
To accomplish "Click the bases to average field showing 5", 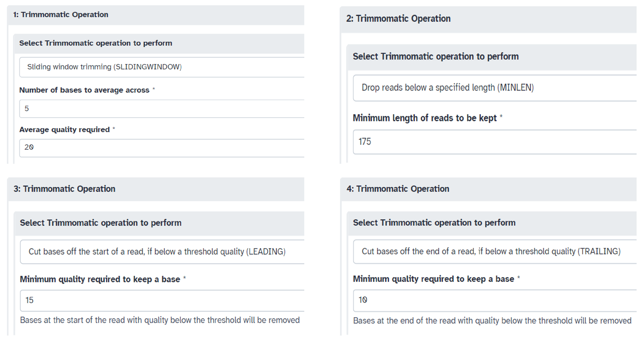I will click(161, 109).
